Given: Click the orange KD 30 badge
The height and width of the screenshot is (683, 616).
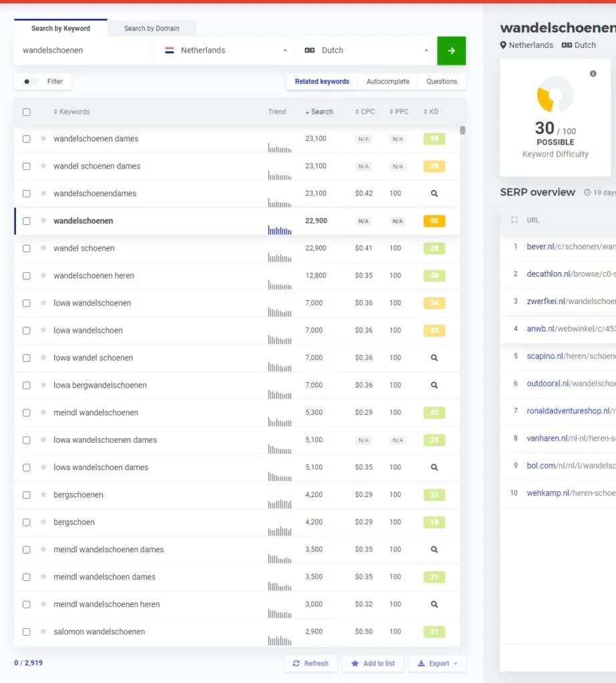Looking at the screenshot, I should click(434, 221).
